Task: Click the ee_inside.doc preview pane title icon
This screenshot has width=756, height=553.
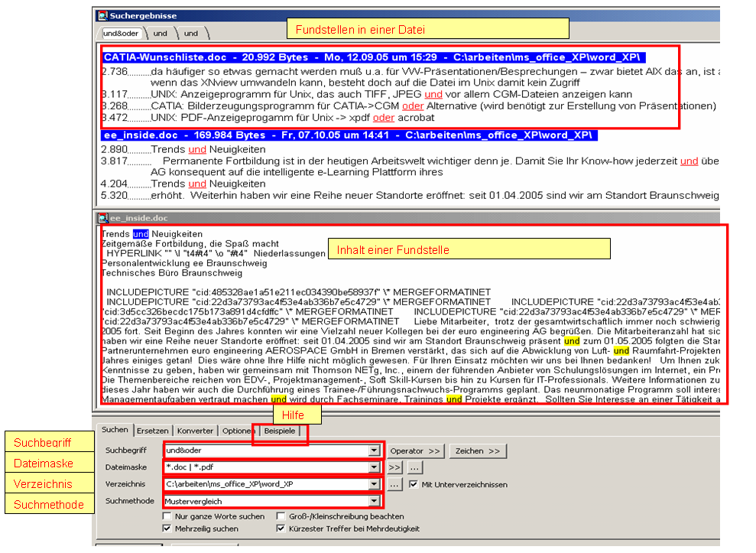Action: 102,218
